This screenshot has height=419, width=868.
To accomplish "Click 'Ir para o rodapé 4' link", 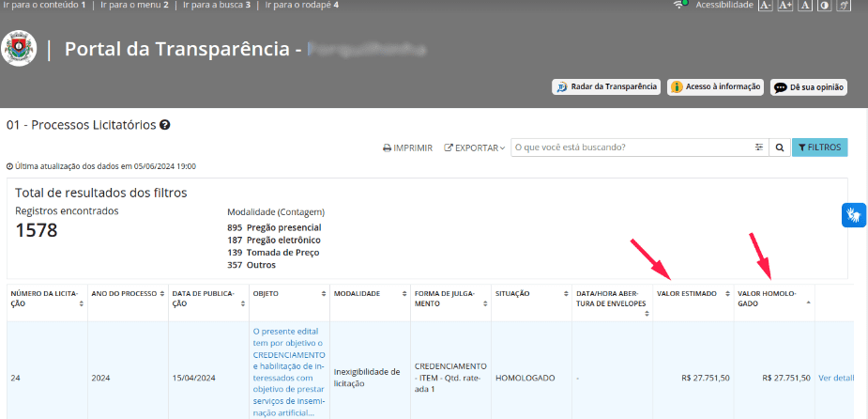I will (302, 5).
